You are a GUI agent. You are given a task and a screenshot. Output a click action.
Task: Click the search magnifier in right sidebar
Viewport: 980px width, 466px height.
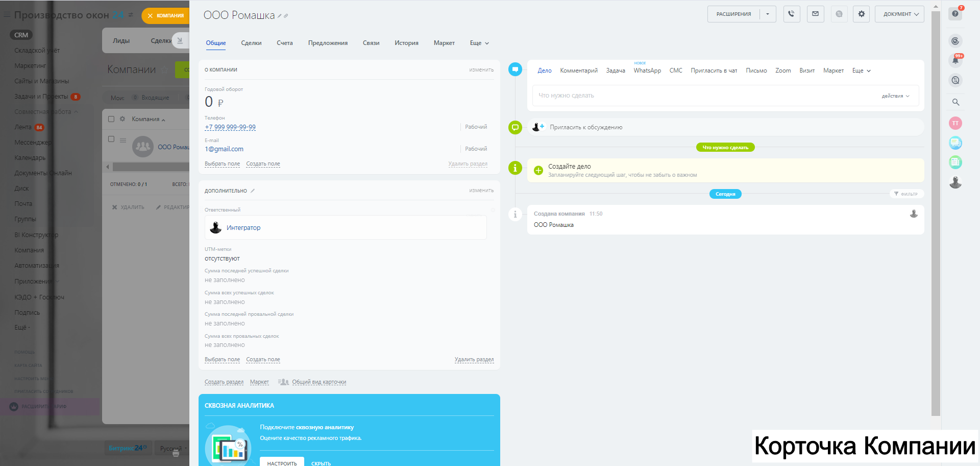point(955,102)
